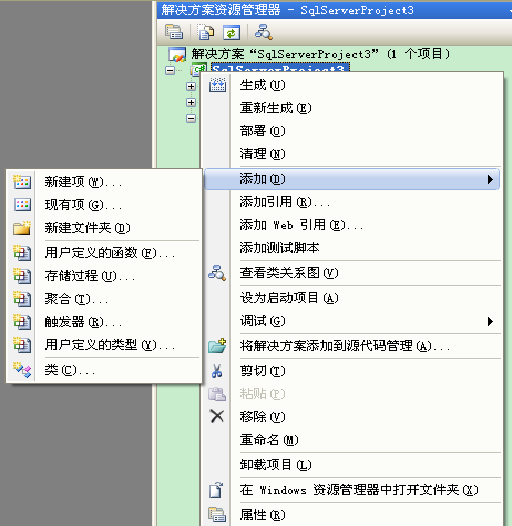This screenshot has height=526, width=512.
Task: Select 卸载项目(L) menu entry
Action: (x=352, y=465)
